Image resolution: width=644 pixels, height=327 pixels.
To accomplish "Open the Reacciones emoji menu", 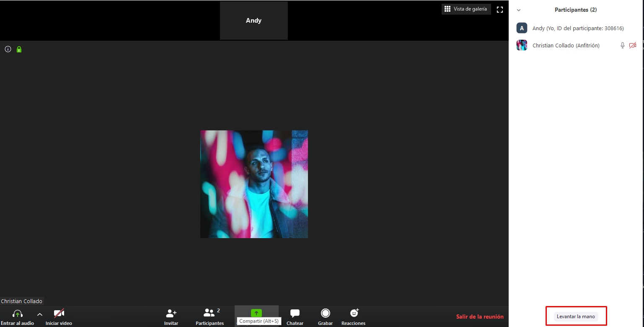I will pos(354,317).
